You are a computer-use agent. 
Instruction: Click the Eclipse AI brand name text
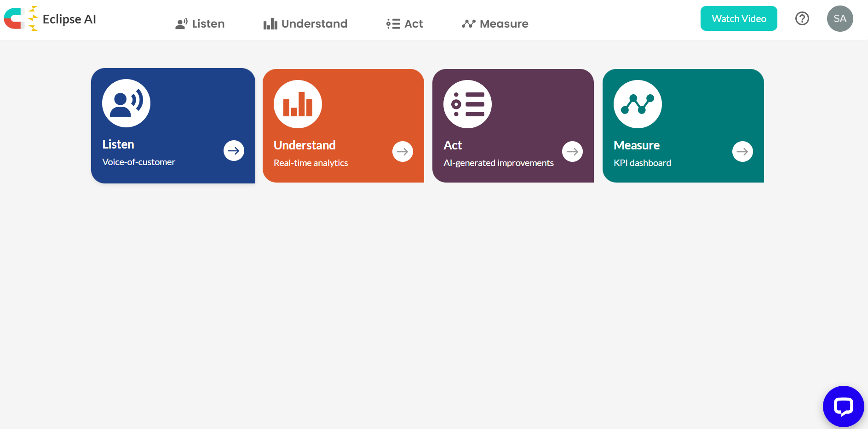click(69, 19)
